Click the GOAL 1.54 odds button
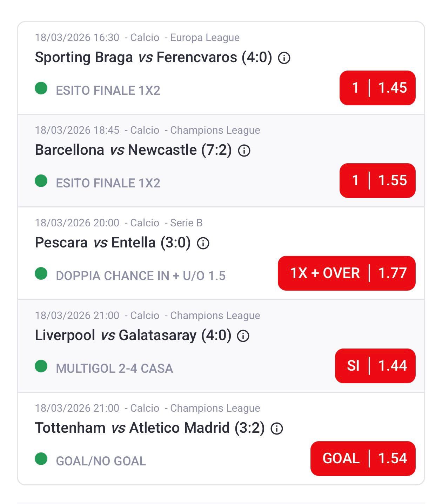Viewport: 442px width, 504px height. [362, 458]
